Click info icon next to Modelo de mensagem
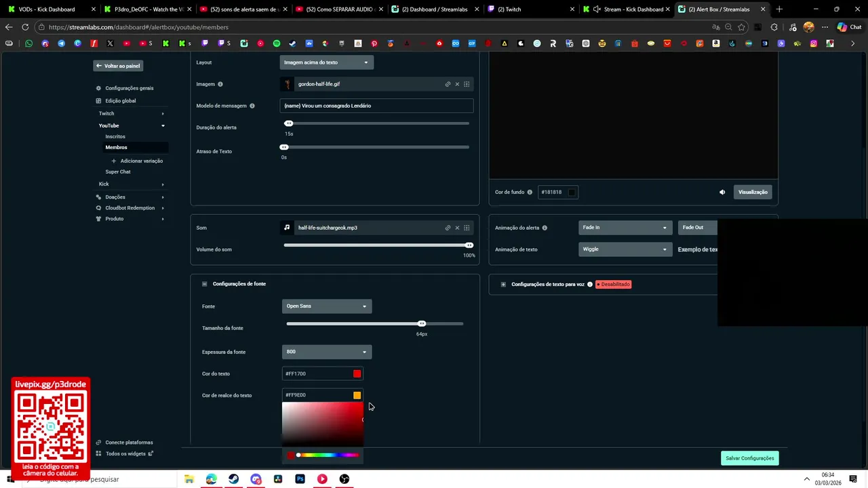This screenshot has height=488, width=868. tap(252, 106)
